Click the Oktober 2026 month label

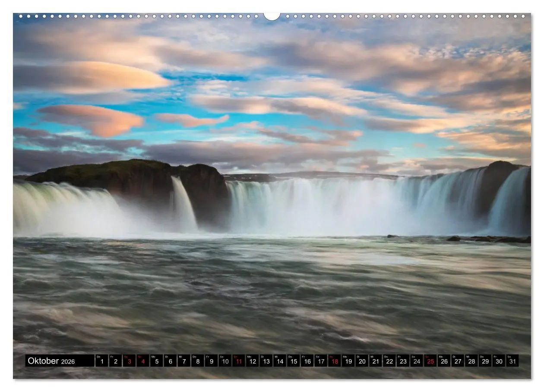tap(51, 361)
